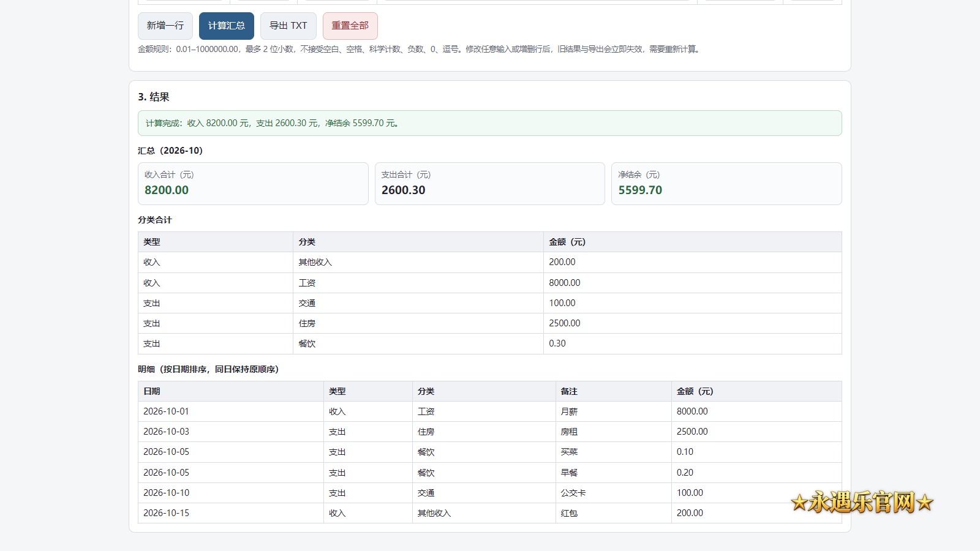
Task: Click the 公交卡 remark cell
Action: point(614,493)
